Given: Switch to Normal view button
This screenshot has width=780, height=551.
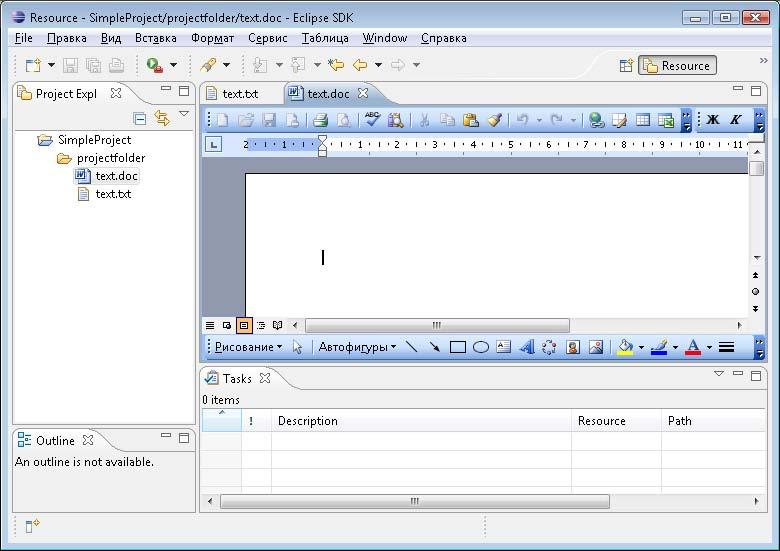Looking at the screenshot, I should (210, 325).
